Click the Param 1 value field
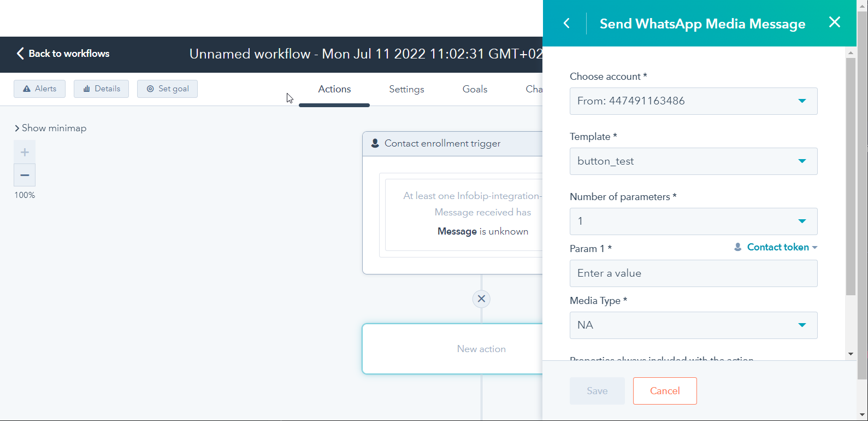 693,273
